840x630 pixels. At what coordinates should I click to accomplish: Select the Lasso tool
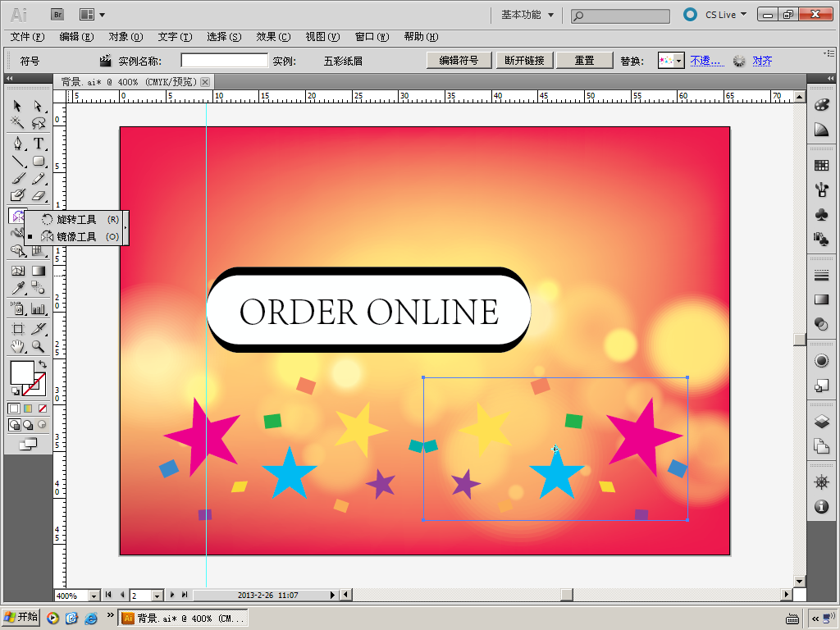[x=38, y=123]
